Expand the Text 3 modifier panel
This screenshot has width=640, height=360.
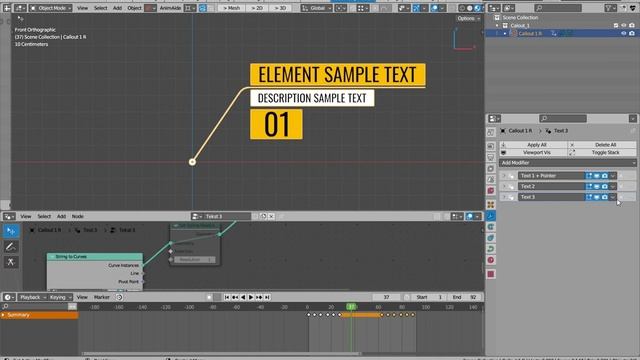504,197
